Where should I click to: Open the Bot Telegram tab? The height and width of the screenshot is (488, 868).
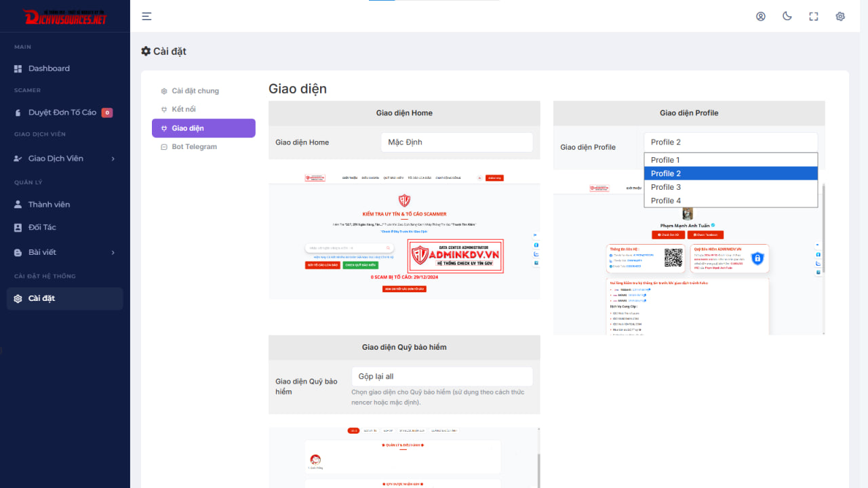[x=194, y=146]
